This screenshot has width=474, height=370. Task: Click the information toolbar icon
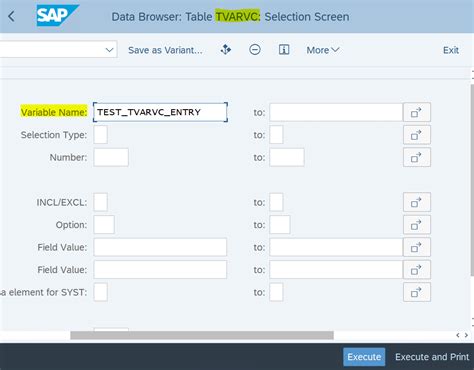[x=284, y=50]
